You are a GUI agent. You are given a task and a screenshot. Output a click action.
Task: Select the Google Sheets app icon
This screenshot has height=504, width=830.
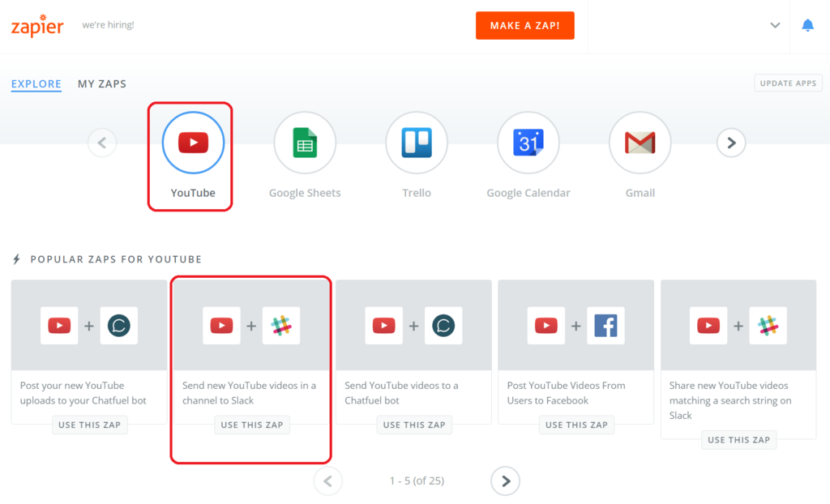tap(305, 143)
